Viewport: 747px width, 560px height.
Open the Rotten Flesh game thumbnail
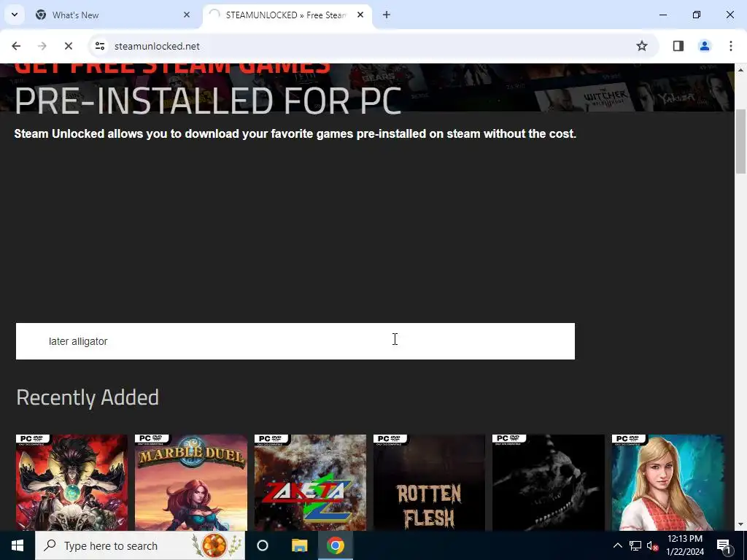429,483
